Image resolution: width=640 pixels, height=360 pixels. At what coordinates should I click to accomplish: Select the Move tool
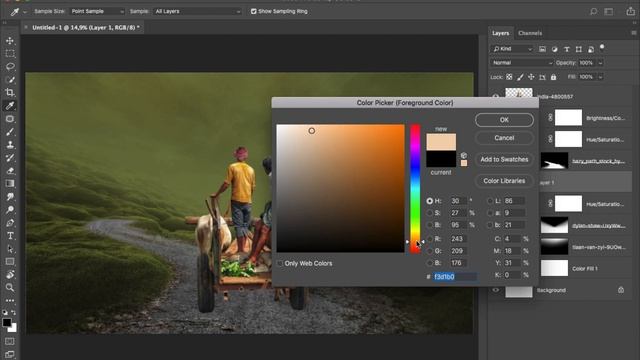10,41
